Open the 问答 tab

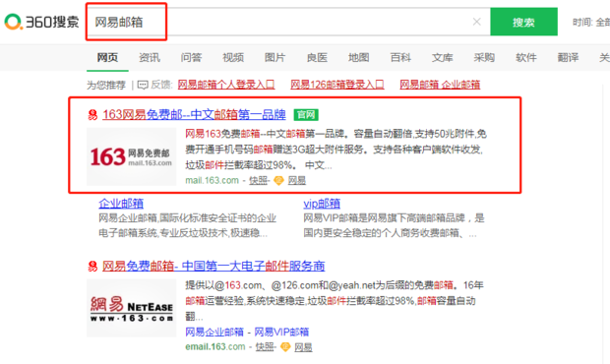tap(191, 58)
